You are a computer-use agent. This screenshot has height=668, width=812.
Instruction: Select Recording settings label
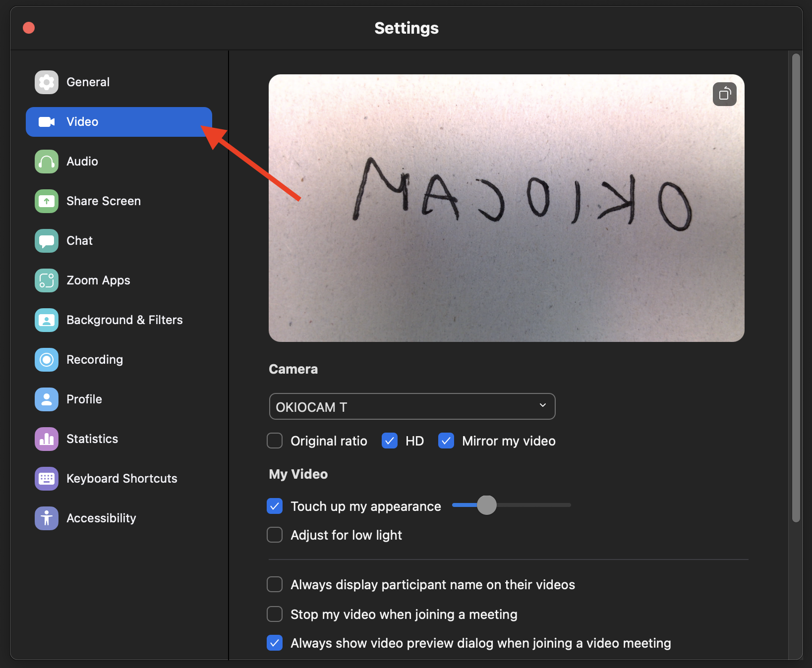(95, 360)
